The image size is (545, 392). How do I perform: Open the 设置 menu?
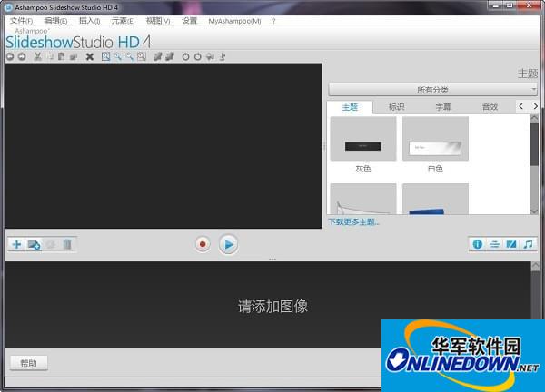[190, 21]
